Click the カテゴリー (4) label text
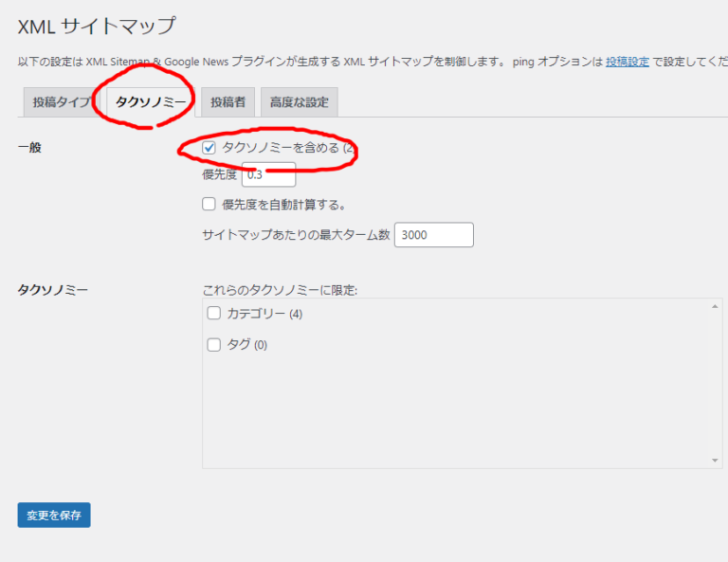 coord(264,314)
